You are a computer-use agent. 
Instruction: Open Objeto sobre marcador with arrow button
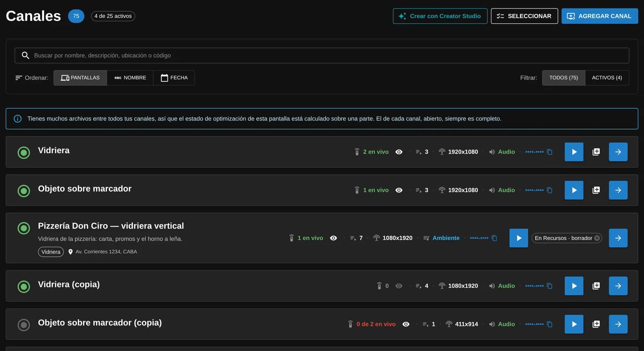(618, 190)
